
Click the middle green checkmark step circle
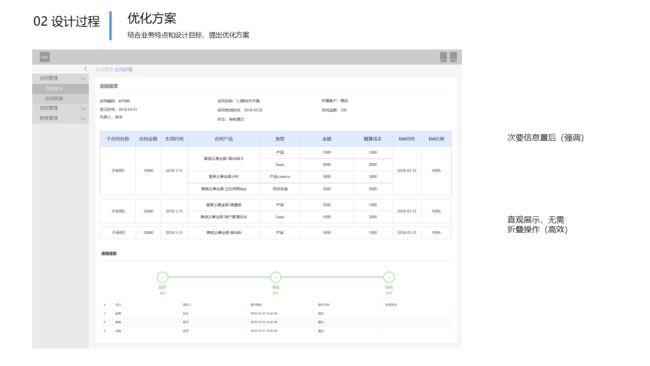[276, 277]
